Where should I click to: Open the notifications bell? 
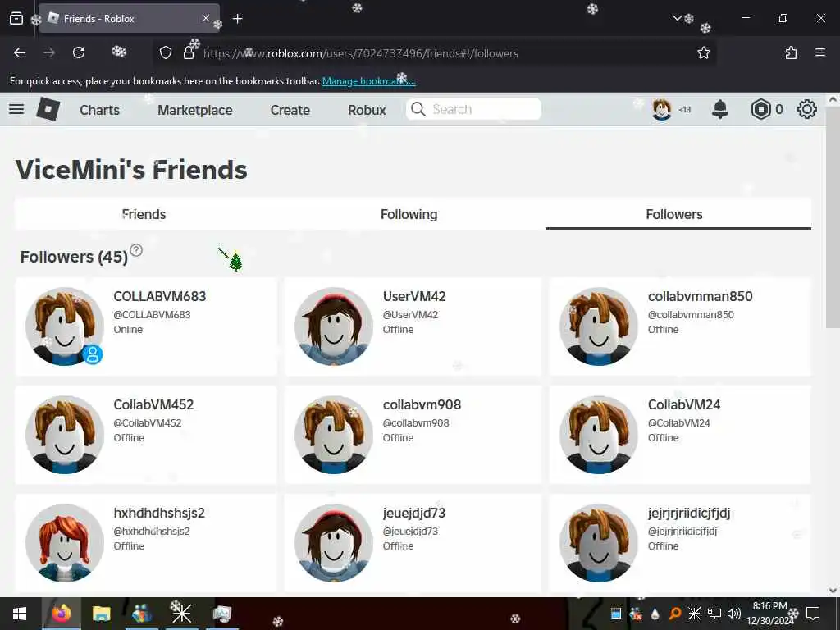(720, 109)
